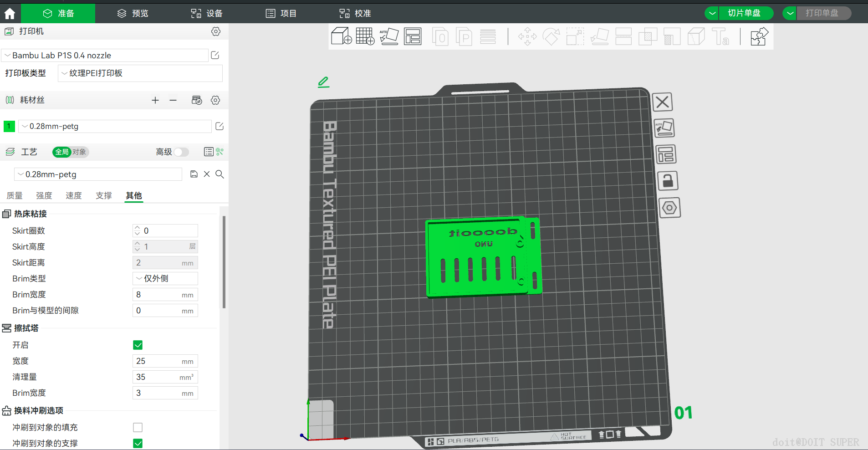This screenshot has height=450, width=868.
Task: Toggle the 高级 advanced mode switch
Action: click(x=181, y=152)
